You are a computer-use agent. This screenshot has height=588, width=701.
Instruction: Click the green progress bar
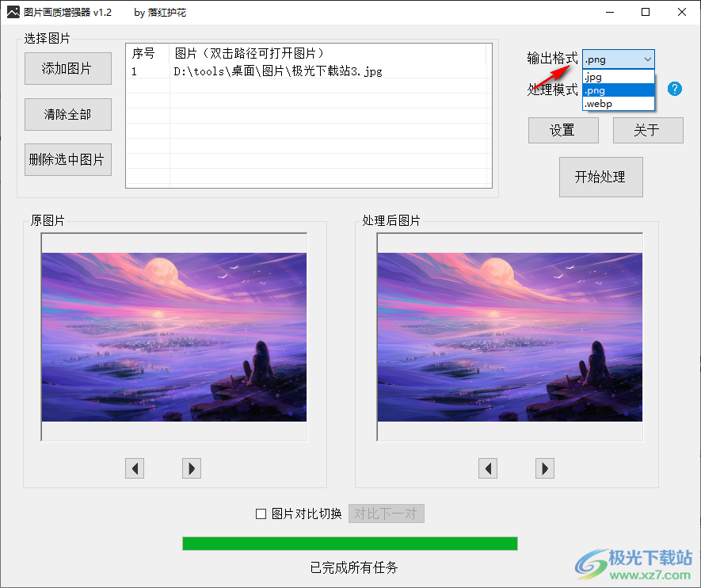[350, 544]
